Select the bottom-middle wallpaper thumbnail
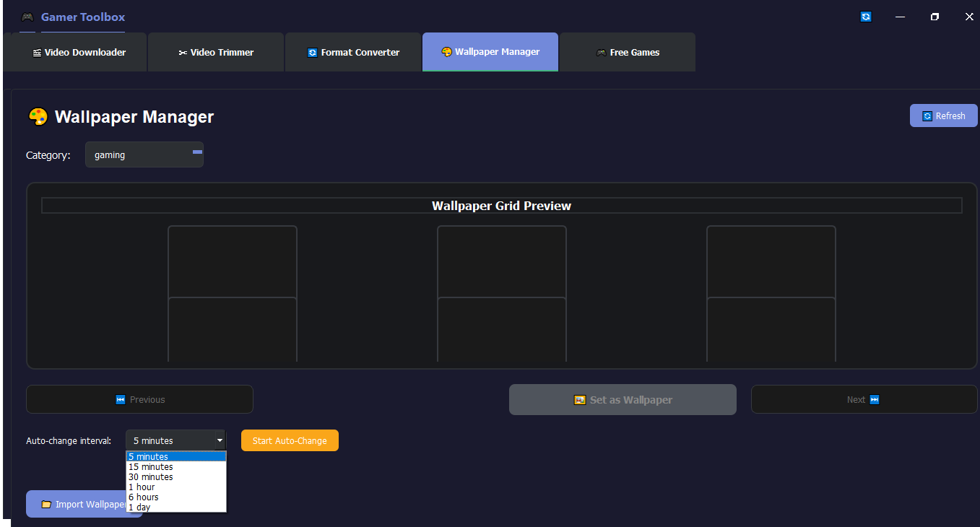980x527 pixels. tap(502, 329)
